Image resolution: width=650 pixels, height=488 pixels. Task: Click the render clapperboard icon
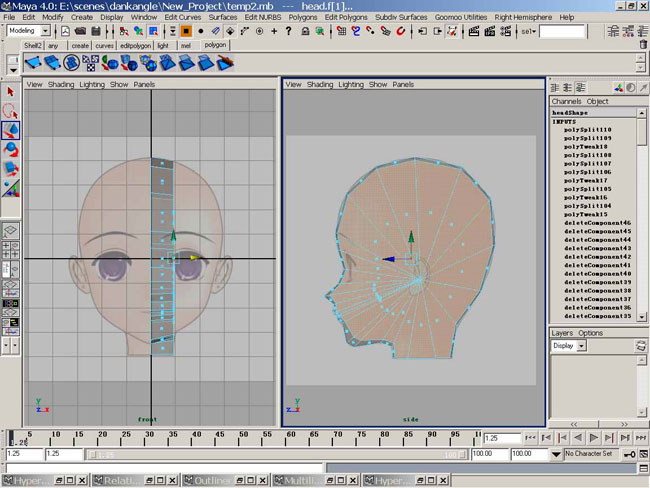[x=474, y=31]
